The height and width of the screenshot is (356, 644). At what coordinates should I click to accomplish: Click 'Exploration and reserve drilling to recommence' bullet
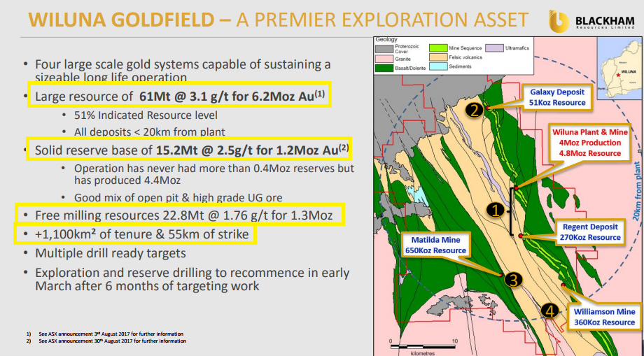click(192, 279)
